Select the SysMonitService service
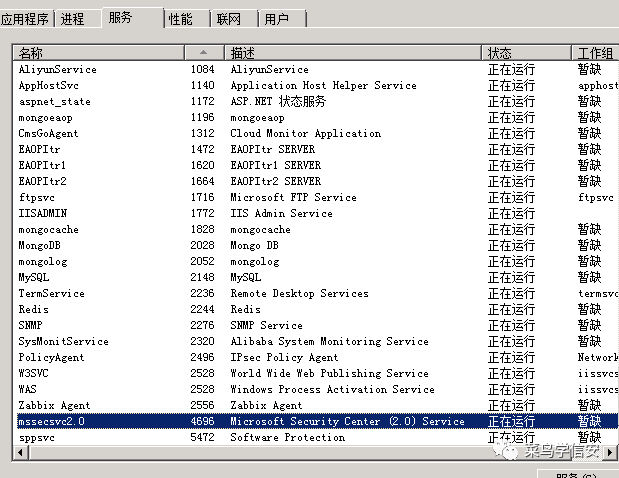Image resolution: width=619 pixels, height=478 pixels. point(64,341)
